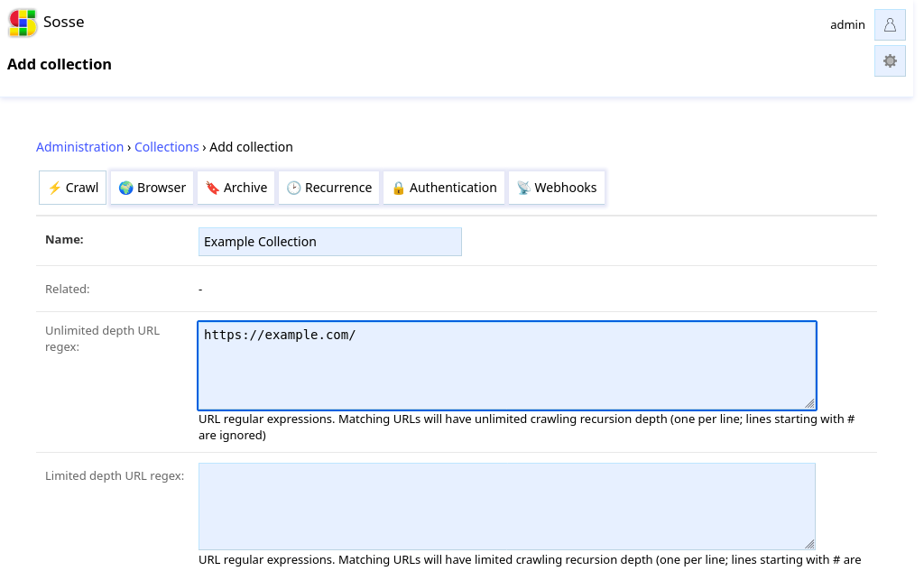Open the settings gear icon button

point(890,60)
